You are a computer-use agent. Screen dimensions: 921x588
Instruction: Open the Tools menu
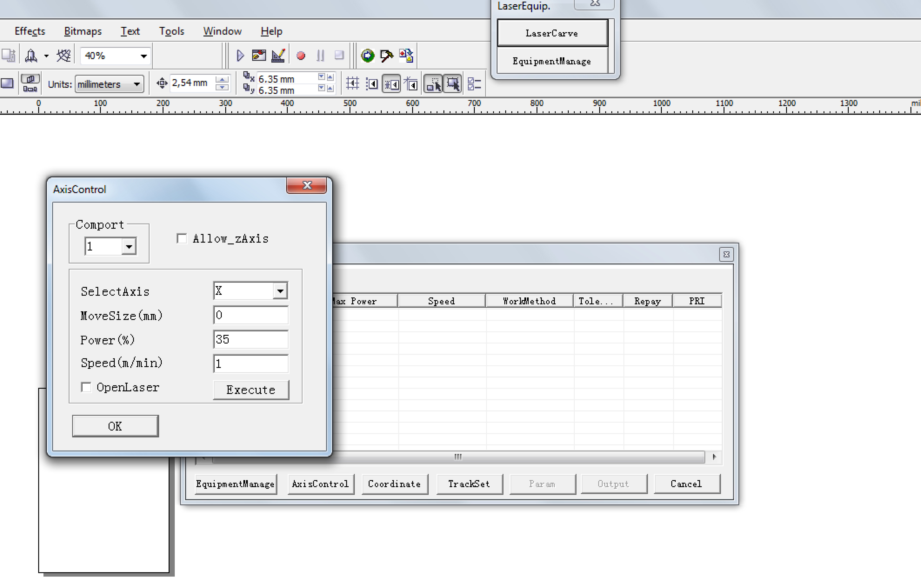(171, 31)
